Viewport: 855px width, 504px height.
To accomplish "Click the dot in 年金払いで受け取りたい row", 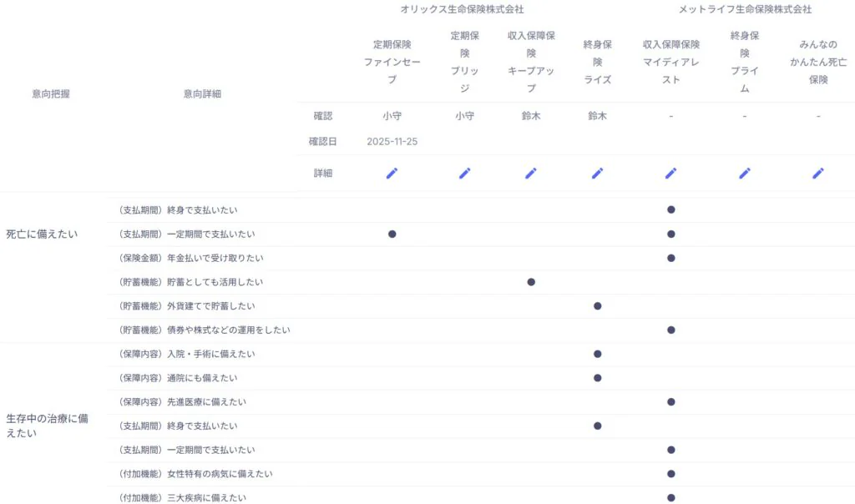I will 671,259.
